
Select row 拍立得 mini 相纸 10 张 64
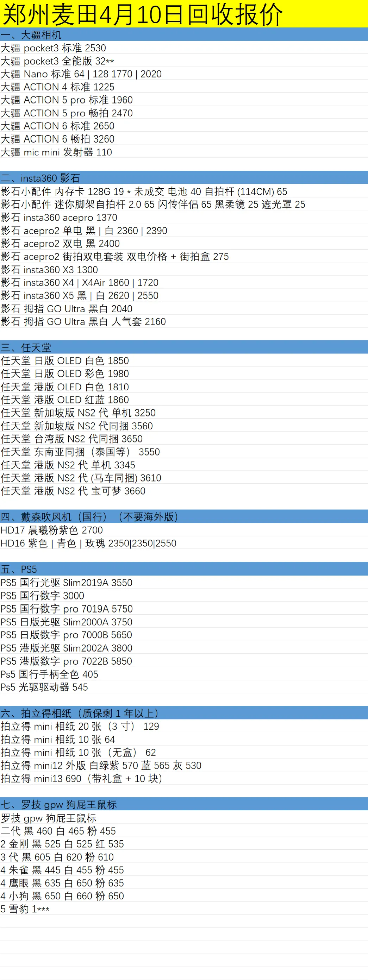184,739
